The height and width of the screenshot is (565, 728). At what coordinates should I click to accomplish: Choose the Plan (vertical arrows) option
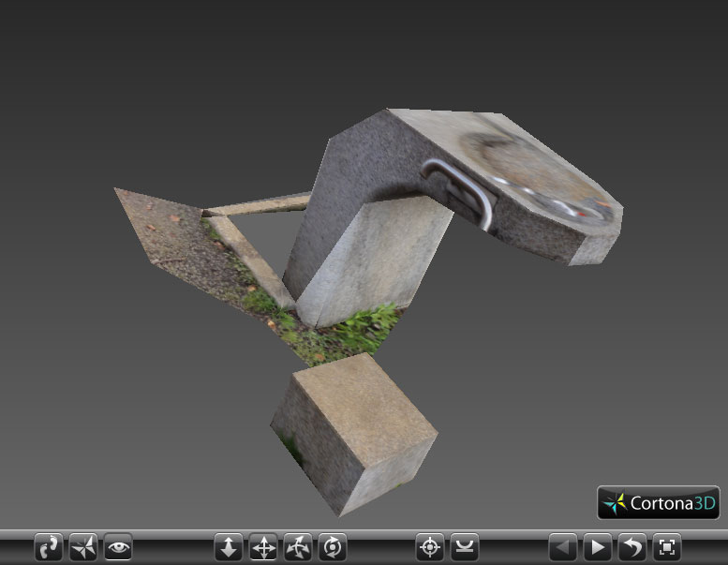(229, 547)
